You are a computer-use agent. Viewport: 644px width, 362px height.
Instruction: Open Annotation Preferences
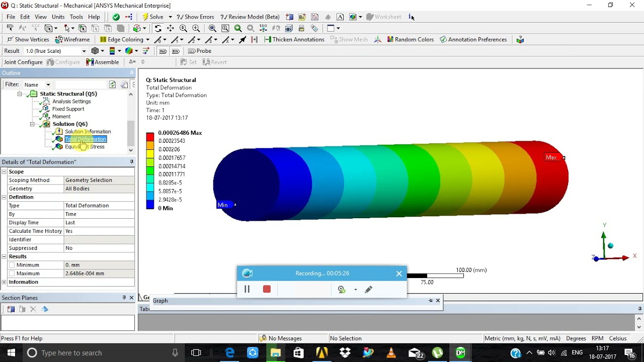[x=473, y=39]
